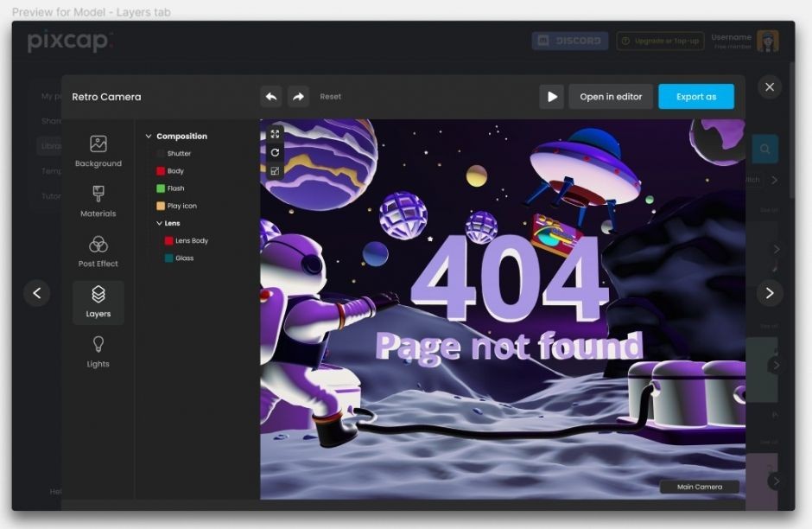Go to next model with right arrow
This screenshot has width=812, height=529.
tap(770, 293)
